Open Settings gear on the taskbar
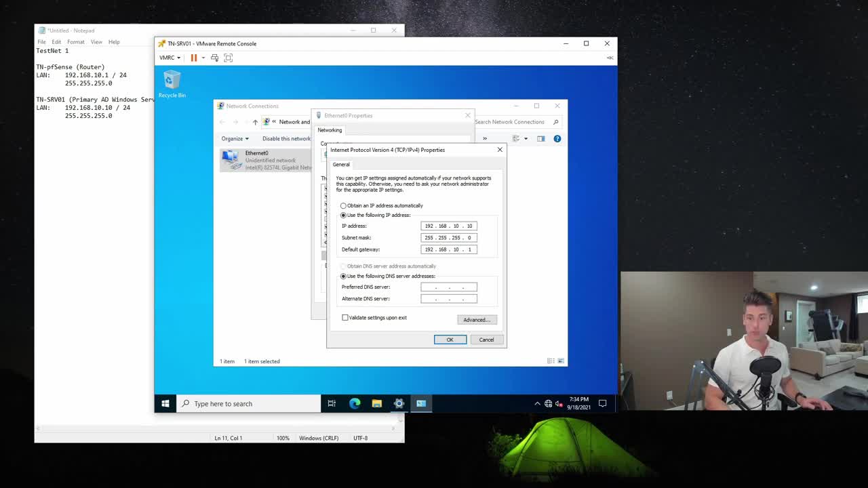The image size is (868, 488). click(399, 403)
